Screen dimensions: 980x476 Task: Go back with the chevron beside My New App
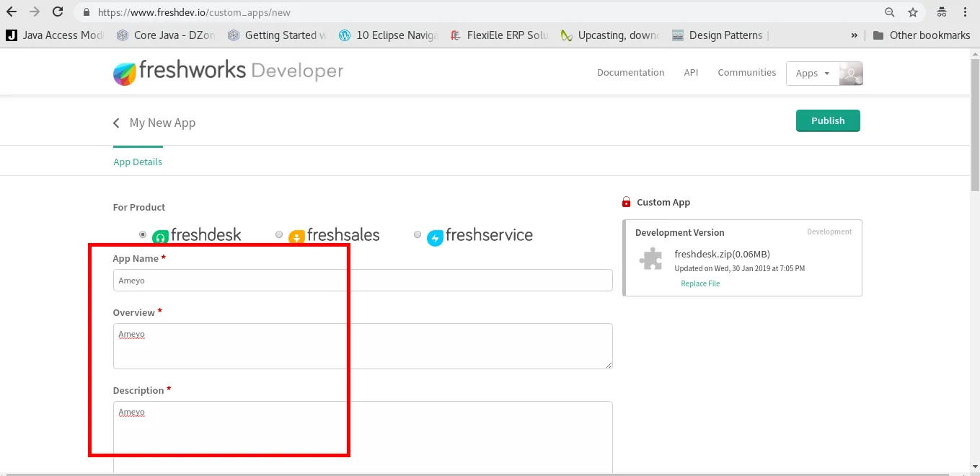(116, 123)
